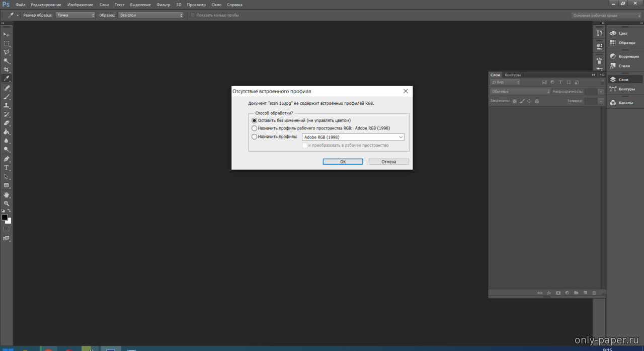Open the Properties panel icon
This screenshot has width=644, height=351.
coord(599,46)
